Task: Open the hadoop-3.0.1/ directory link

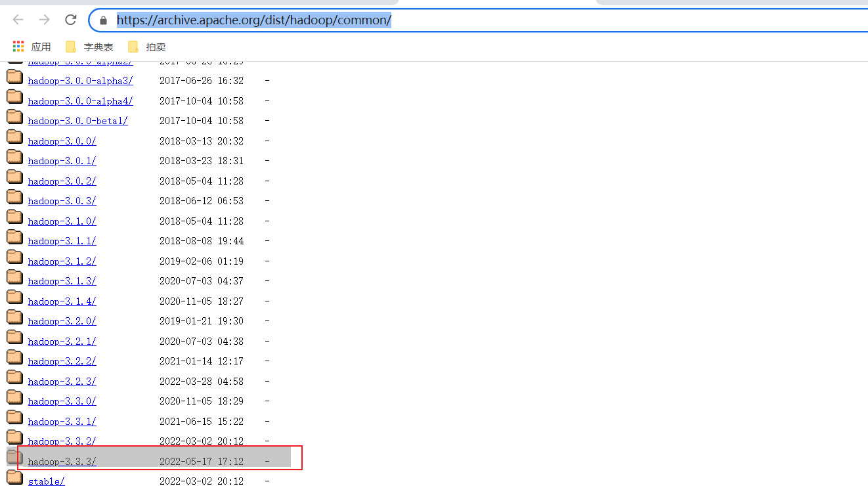Action: (x=62, y=161)
